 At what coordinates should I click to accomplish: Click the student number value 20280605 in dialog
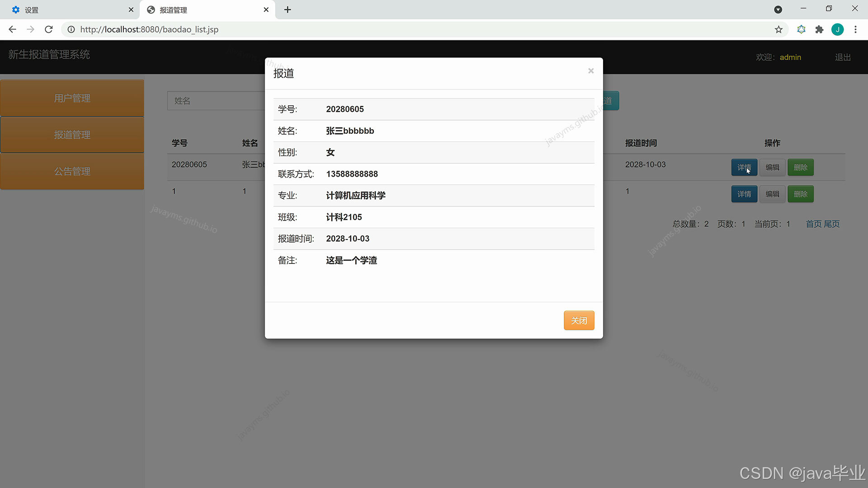click(x=344, y=109)
